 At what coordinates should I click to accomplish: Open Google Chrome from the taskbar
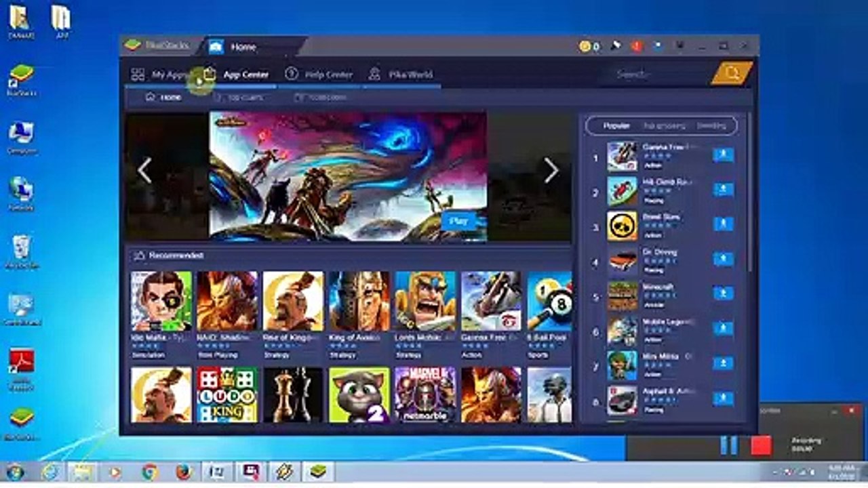(150, 472)
